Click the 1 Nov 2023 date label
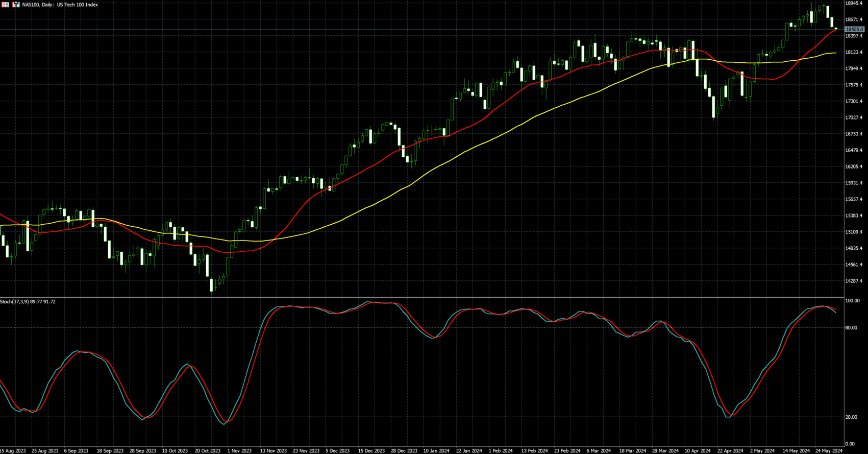 coord(240,451)
